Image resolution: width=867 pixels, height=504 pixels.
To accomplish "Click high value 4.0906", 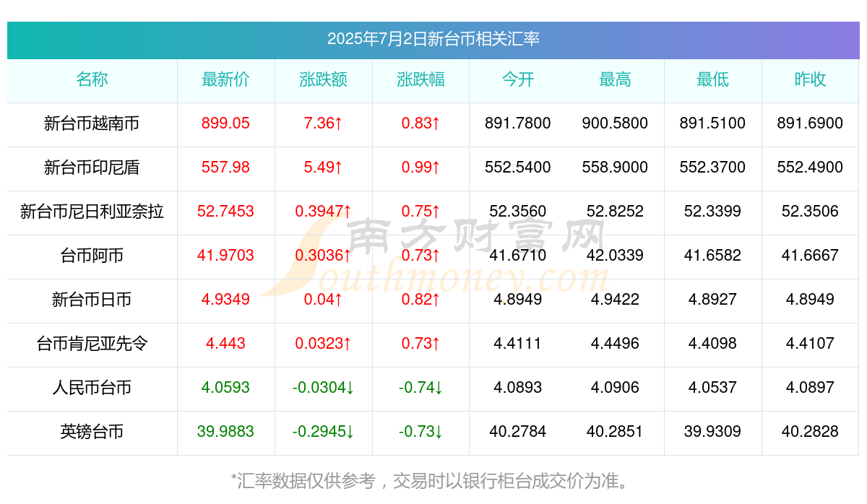I will click(615, 388).
